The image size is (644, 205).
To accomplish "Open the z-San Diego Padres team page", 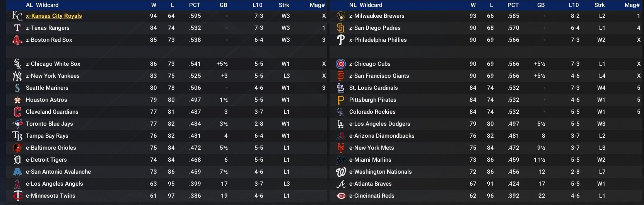I will click(374, 28).
